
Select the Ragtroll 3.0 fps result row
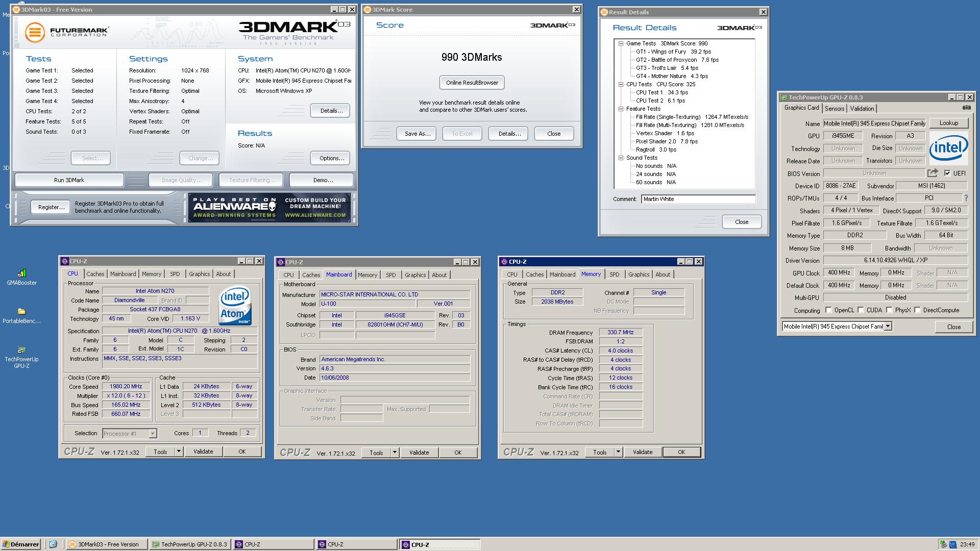(656, 149)
